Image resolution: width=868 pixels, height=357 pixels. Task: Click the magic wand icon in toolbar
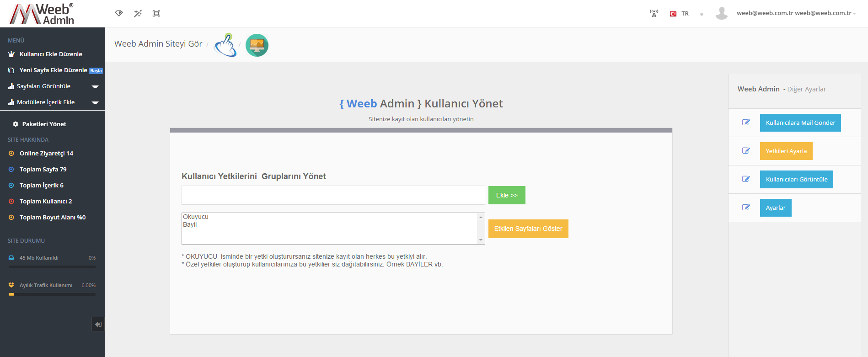click(x=138, y=13)
